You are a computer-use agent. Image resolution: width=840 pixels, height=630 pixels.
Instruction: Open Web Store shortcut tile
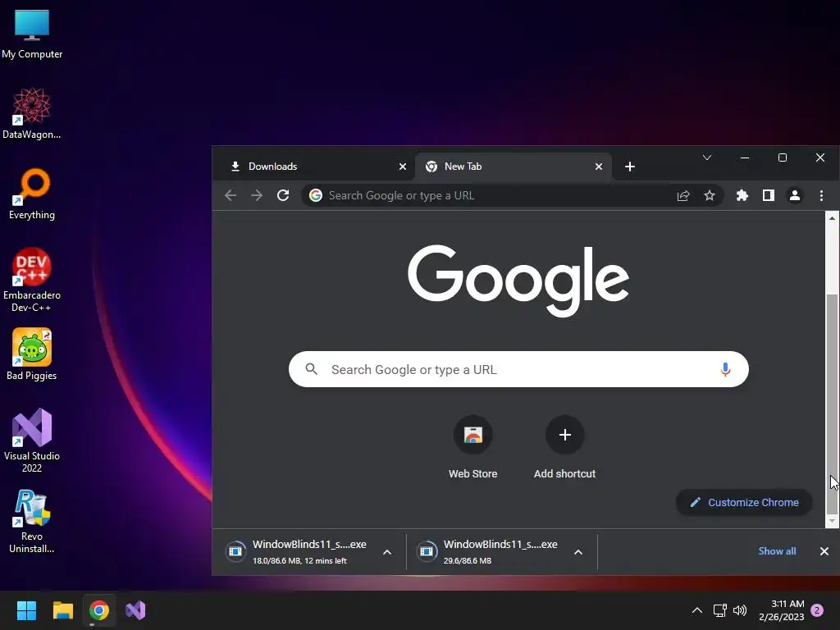pyautogui.click(x=473, y=447)
